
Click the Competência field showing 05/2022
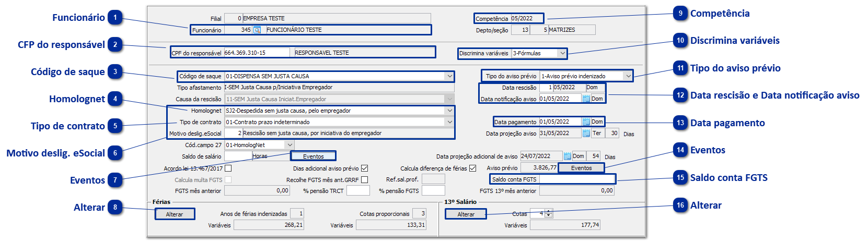tap(526, 18)
